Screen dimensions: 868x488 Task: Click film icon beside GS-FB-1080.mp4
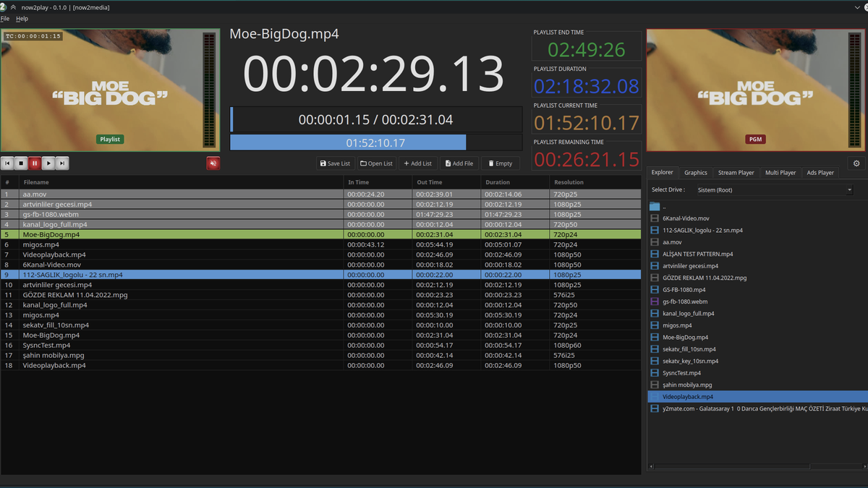655,290
